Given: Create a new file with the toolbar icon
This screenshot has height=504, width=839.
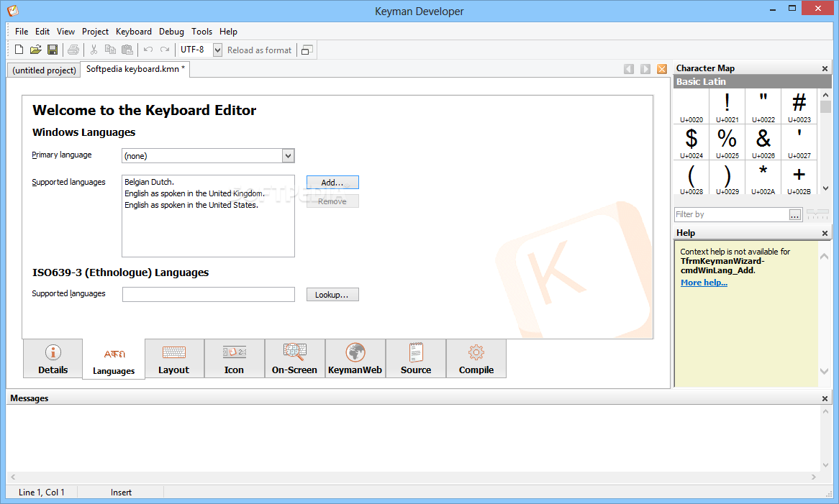Looking at the screenshot, I should (19, 50).
